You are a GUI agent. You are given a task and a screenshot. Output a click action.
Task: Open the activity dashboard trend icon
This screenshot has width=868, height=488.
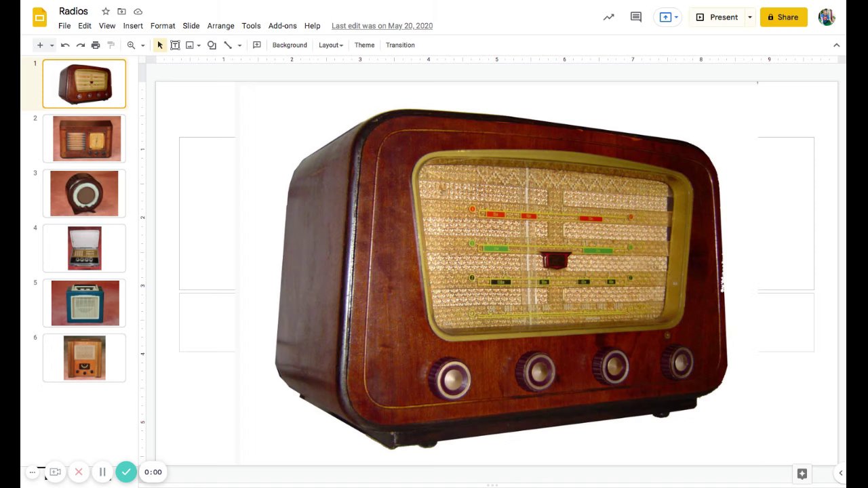pos(609,18)
